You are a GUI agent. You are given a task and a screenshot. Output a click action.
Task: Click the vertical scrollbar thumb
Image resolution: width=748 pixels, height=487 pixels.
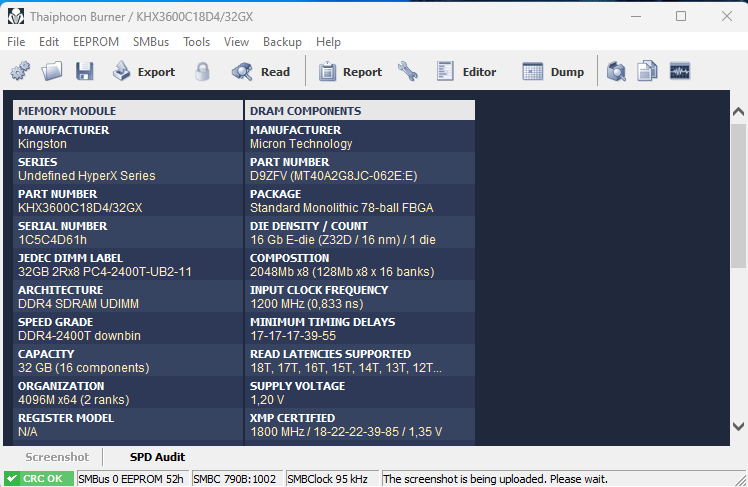738,196
